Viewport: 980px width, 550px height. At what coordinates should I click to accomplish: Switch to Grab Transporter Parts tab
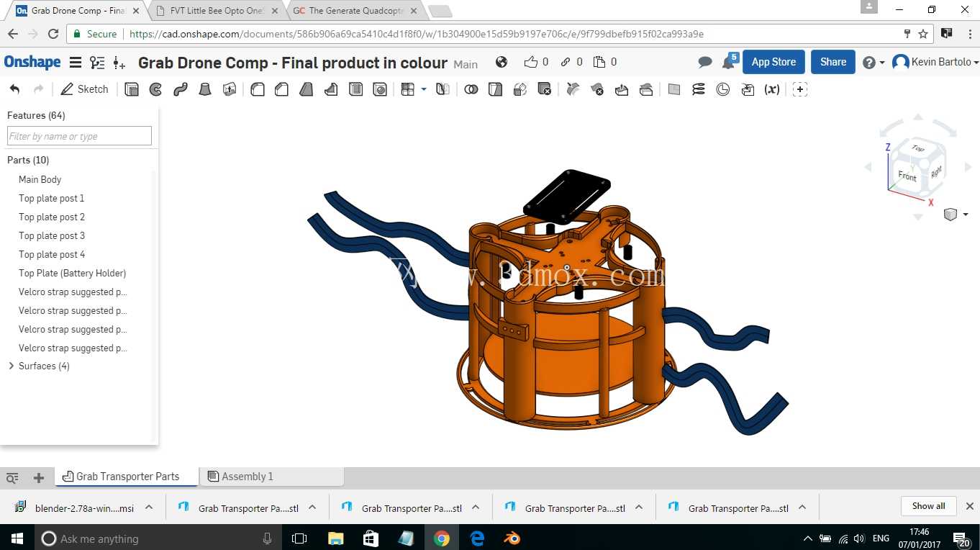tap(127, 477)
